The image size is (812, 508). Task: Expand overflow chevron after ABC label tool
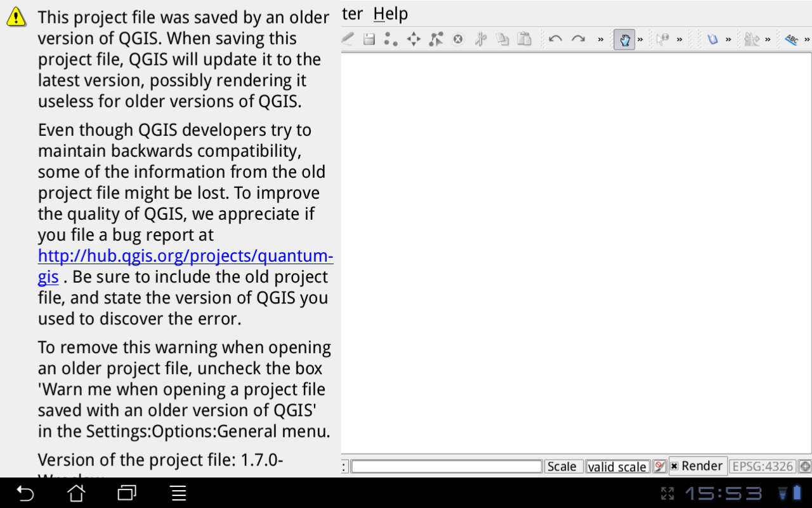pyautogui.click(x=807, y=39)
